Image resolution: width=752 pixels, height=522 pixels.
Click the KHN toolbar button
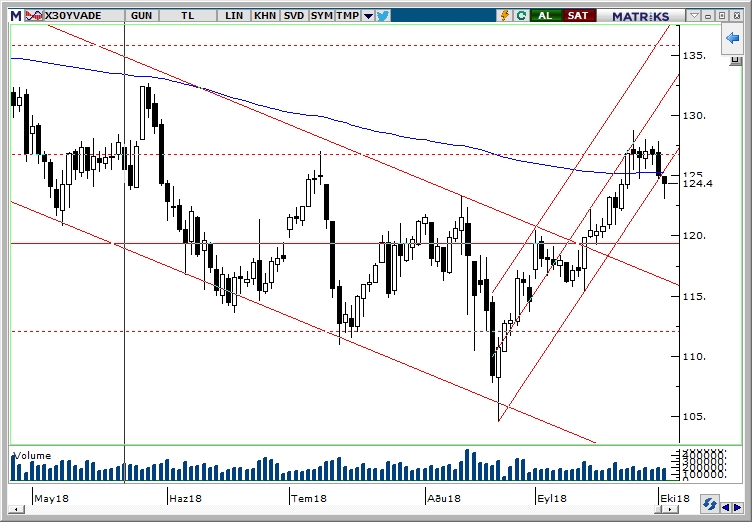265,16
